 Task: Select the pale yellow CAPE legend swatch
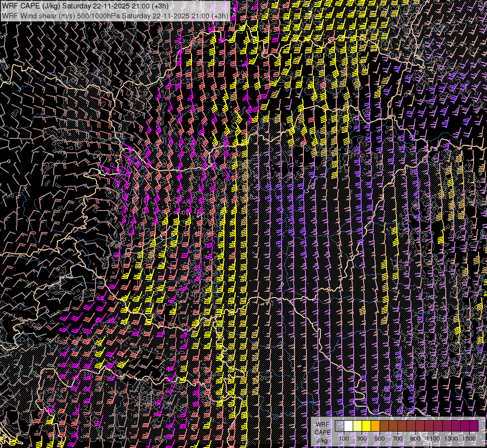[357, 426]
